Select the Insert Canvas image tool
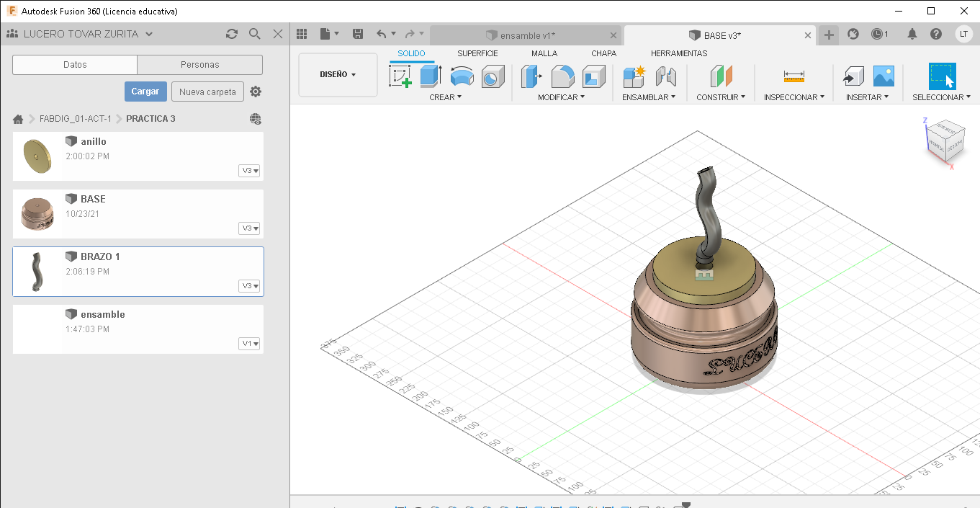The width and height of the screenshot is (980, 508). [x=884, y=76]
